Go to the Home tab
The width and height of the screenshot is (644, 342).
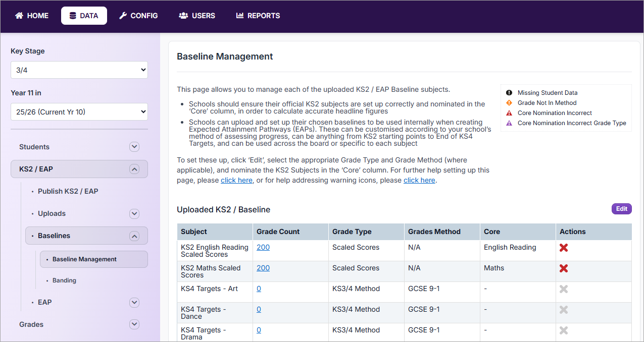[x=32, y=16]
